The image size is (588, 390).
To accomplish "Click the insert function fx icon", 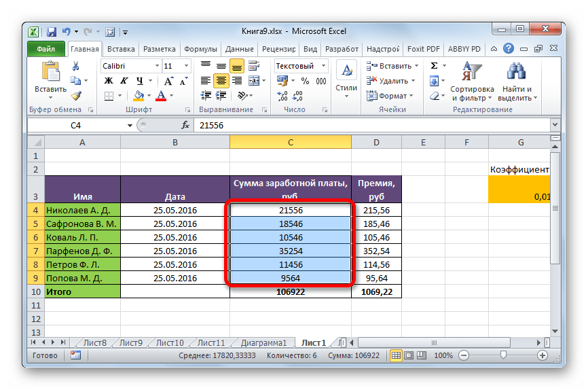I will 185,126.
